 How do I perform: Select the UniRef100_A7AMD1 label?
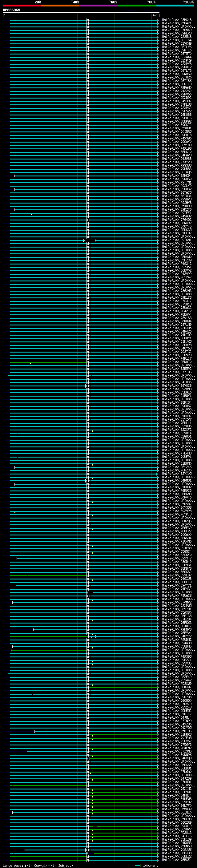pyautogui.click(x=177, y=782)
